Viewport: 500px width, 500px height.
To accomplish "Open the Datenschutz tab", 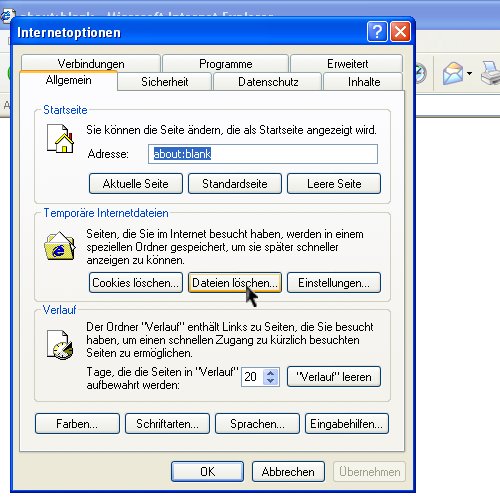I will tap(268, 82).
